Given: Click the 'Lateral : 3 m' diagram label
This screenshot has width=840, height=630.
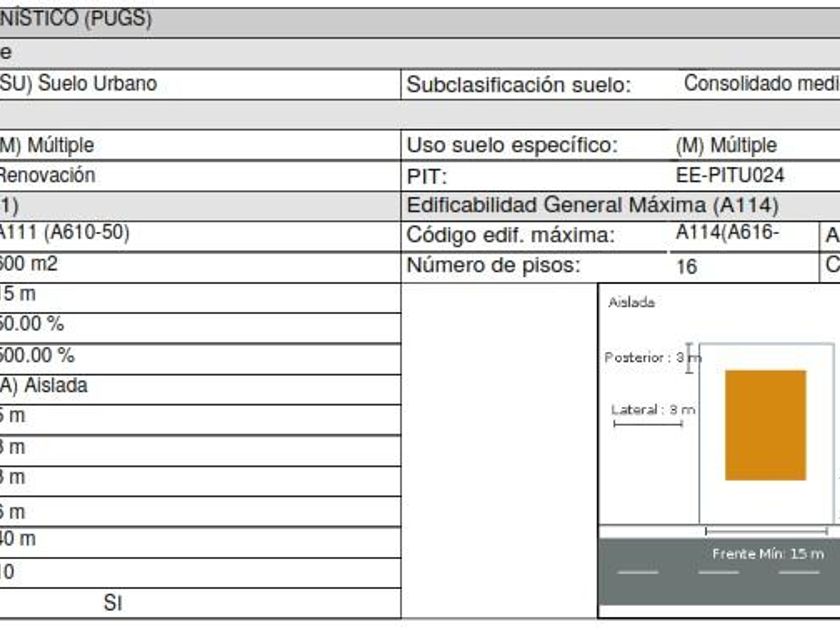Looking at the screenshot, I should (652, 409).
